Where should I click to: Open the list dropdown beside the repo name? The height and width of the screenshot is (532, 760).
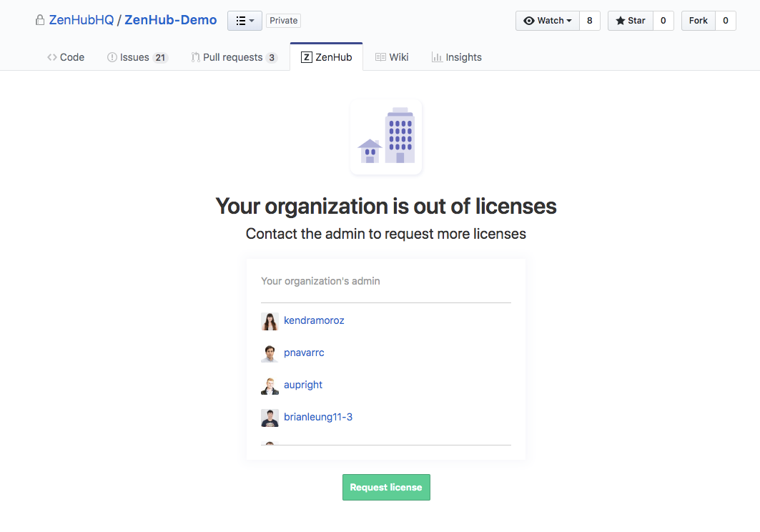[245, 21]
